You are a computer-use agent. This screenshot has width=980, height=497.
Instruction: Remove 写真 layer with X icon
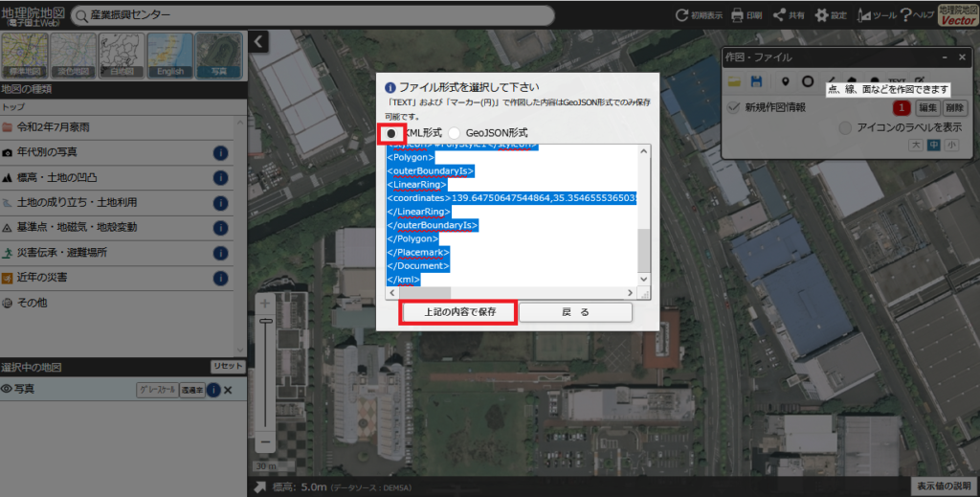tap(228, 390)
